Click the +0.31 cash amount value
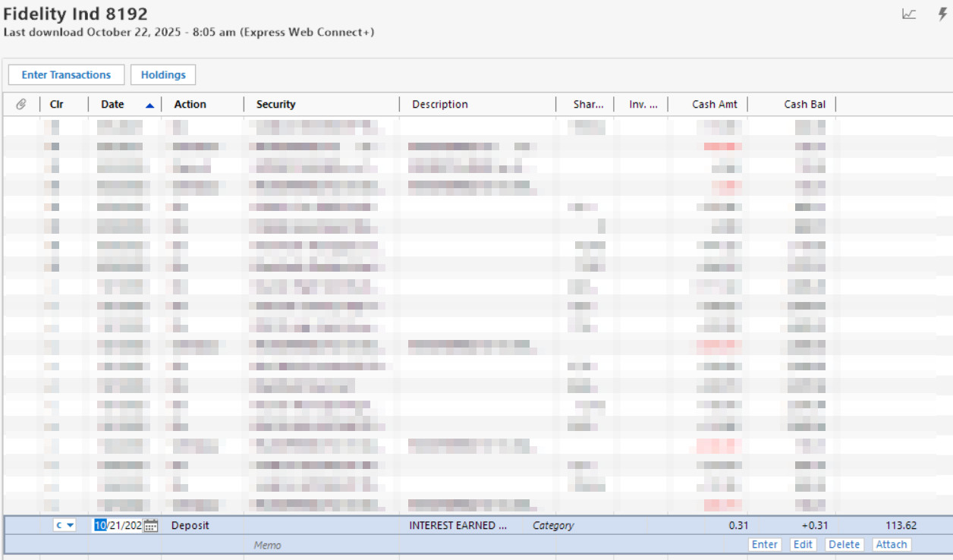This screenshot has height=560, width=953. (x=815, y=525)
